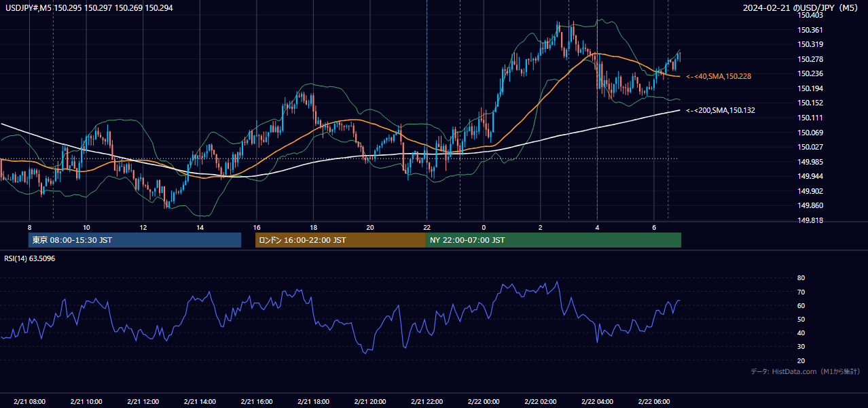Click the bottom time label 2/22 06:00
The image size is (868, 408).
[x=653, y=402]
